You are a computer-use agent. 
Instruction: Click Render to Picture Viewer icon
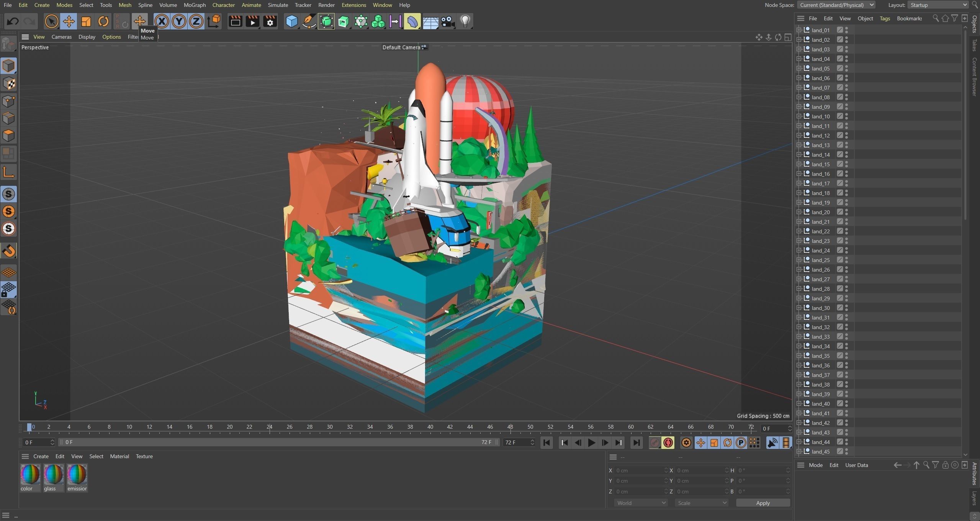(x=253, y=21)
